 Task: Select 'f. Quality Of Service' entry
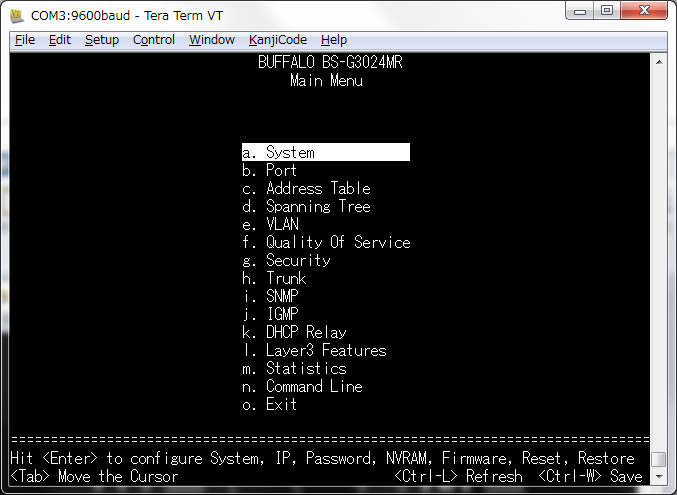pos(326,242)
